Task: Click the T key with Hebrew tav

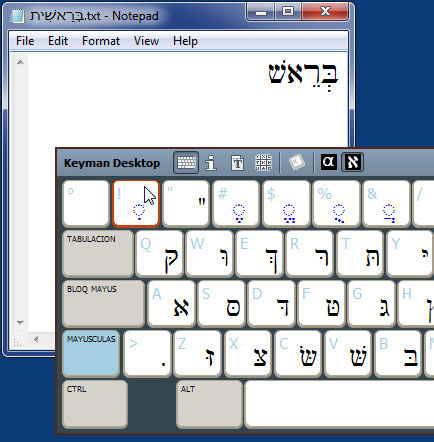Action: coord(360,254)
